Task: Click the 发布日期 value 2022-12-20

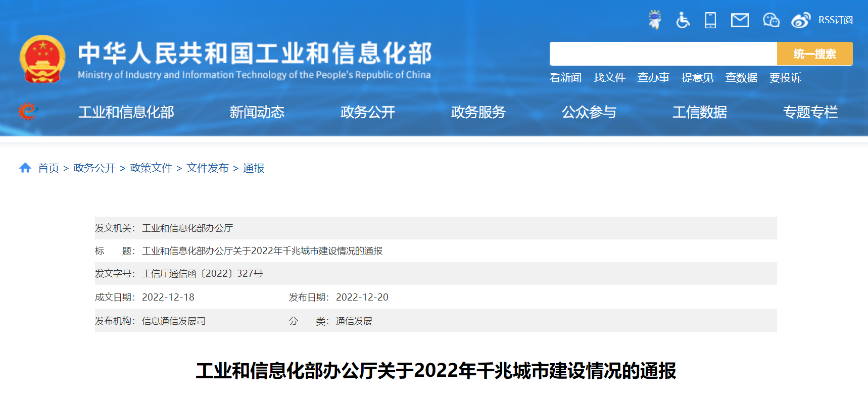Action: [x=362, y=297]
